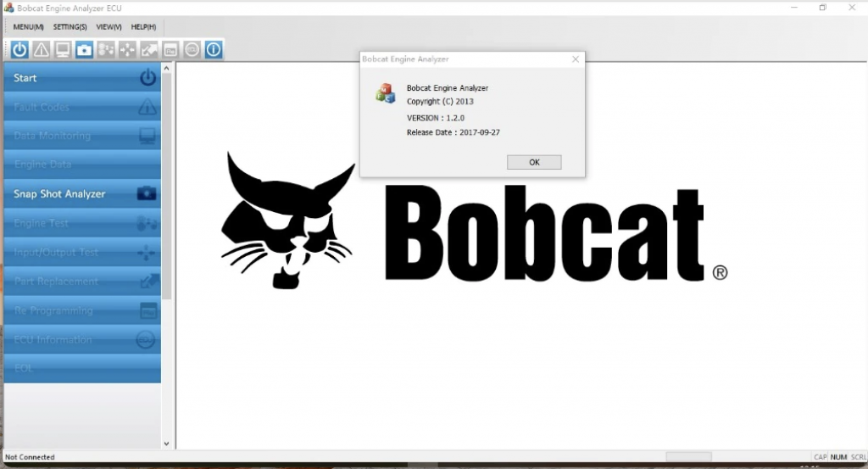The image size is (868, 469).
Task: Restore down the main window
Action: 823,7
